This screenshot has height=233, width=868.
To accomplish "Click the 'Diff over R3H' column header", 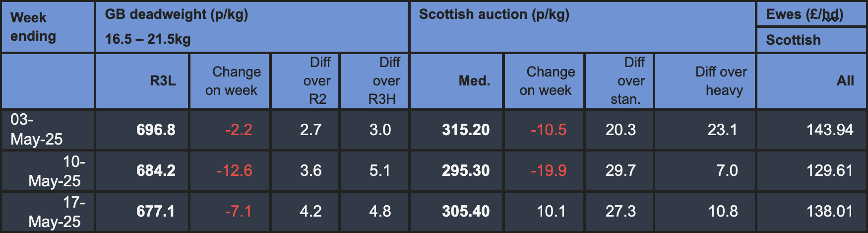I will pyautogui.click(x=374, y=81).
